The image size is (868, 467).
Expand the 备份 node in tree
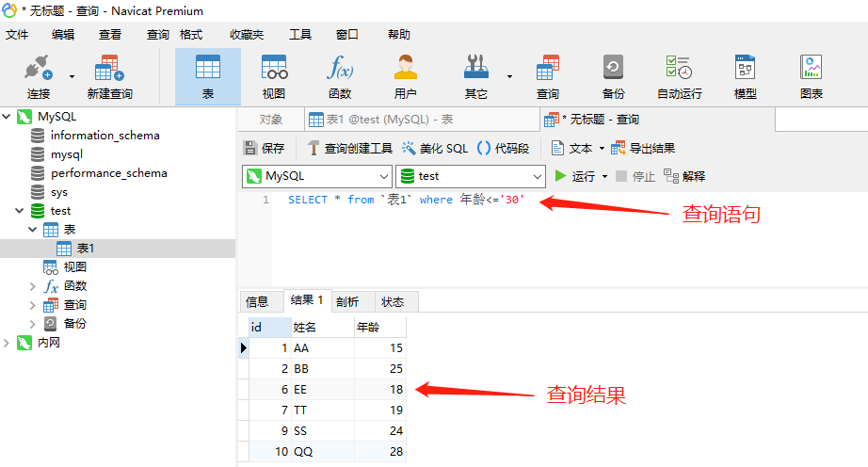pyautogui.click(x=33, y=324)
